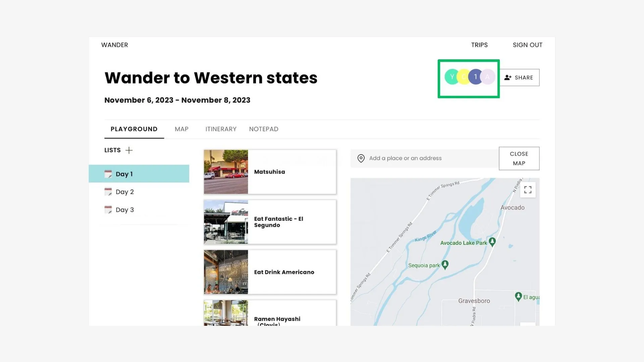Click the Avocado town label on map
644x362 pixels.
point(512,207)
